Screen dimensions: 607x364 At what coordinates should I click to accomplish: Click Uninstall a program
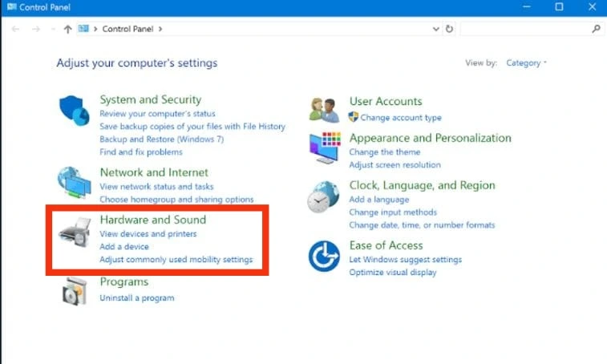click(x=136, y=298)
